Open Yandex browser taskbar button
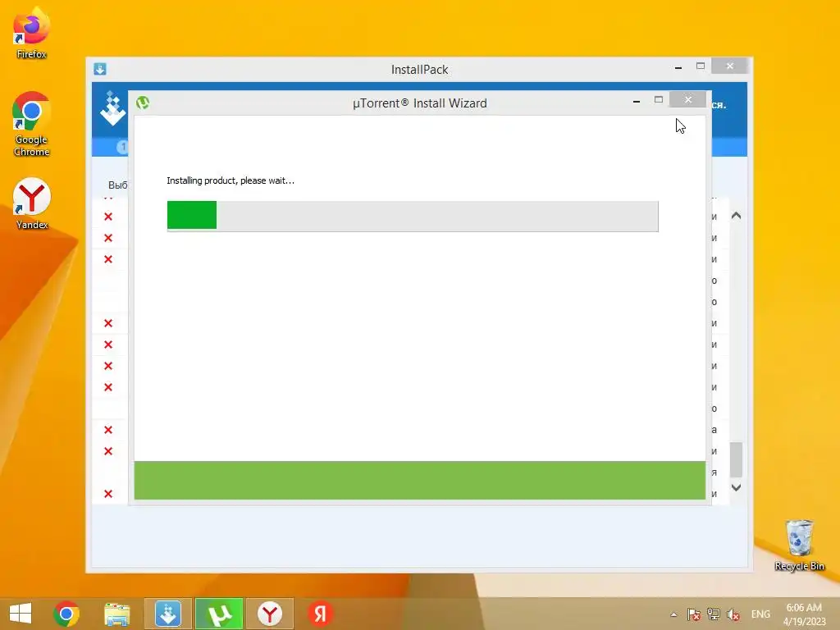The image size is (840, 630). click(x=269, y=614)
